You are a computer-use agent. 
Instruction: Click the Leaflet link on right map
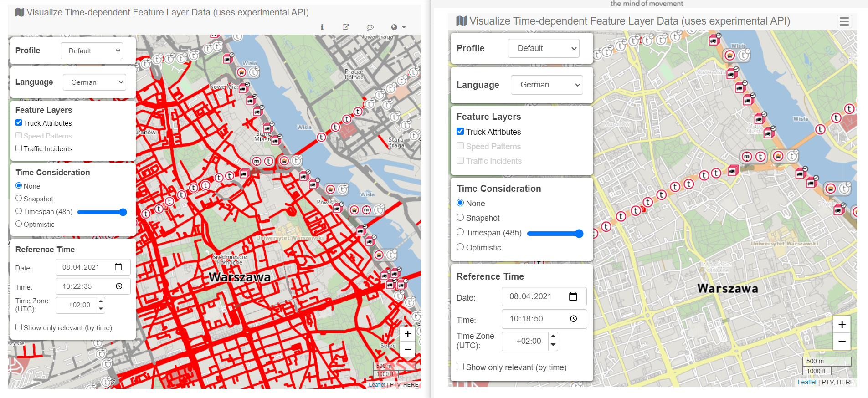[x=806, y=382]
